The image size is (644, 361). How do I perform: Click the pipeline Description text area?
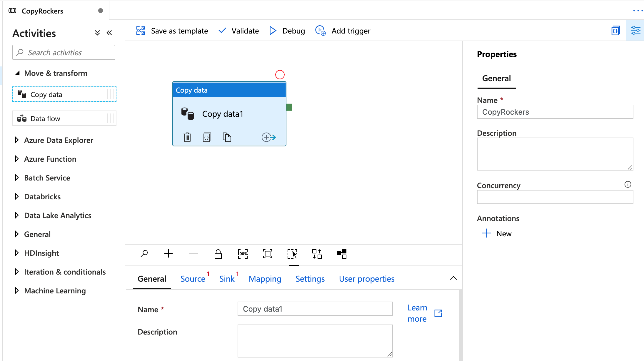click(x=555, y=154)
